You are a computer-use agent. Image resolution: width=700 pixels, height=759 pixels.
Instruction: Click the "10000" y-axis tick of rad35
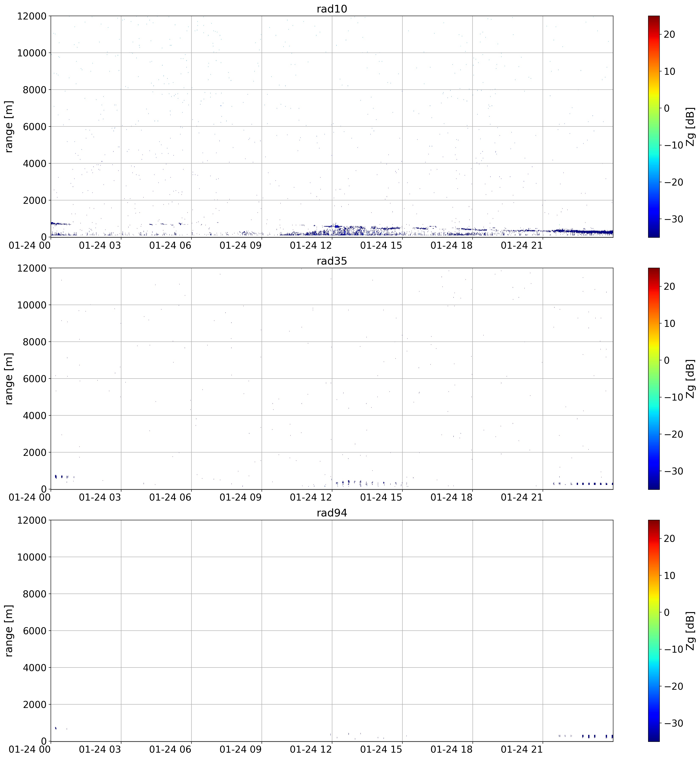pyautogui.click(x=32, y=305)
